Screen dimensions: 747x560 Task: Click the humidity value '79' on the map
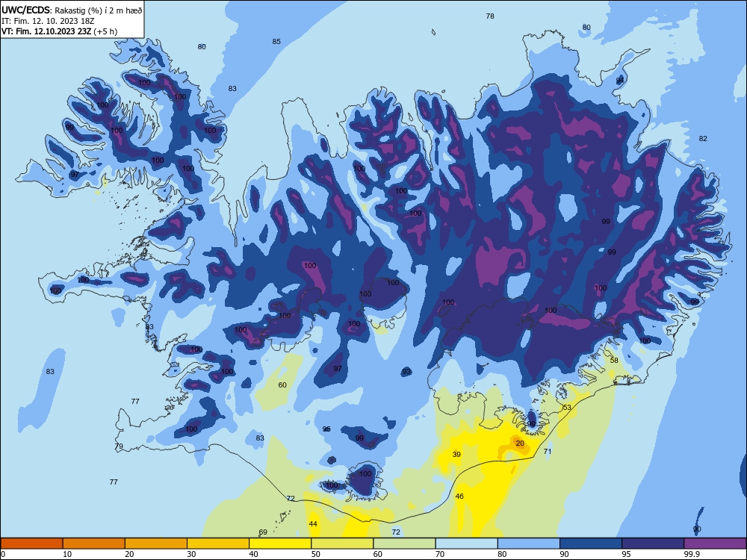coord(119,447)
